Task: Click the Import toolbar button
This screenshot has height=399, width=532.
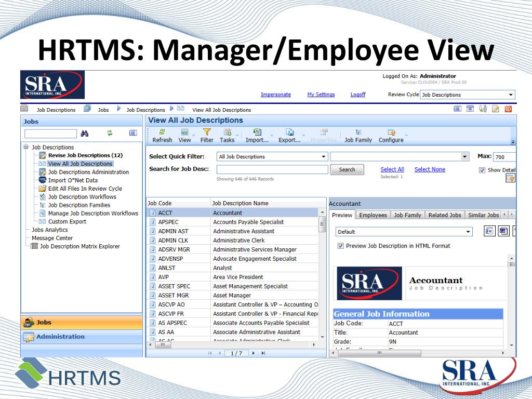Action: pyautogui.click(x=257, y=136)
